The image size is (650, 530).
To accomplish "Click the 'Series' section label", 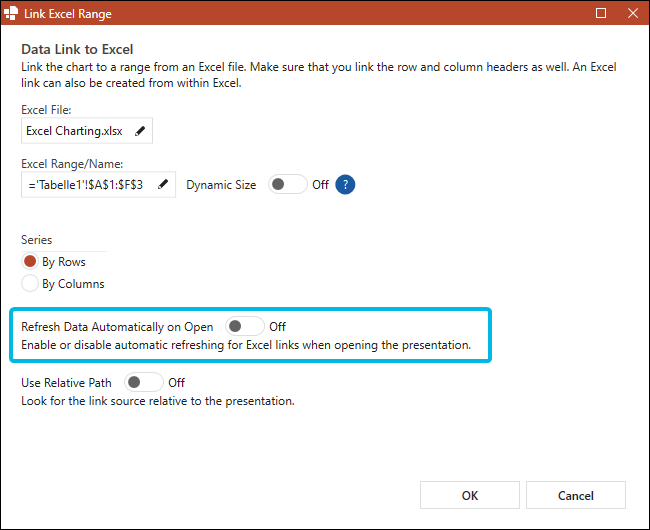I will (36, 240).
